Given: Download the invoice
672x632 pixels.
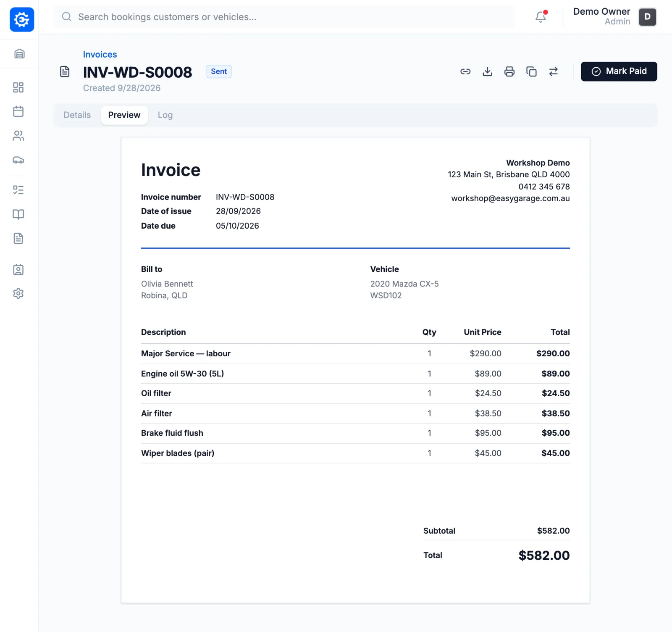Looking at the screenshot, I should (488, 71).
